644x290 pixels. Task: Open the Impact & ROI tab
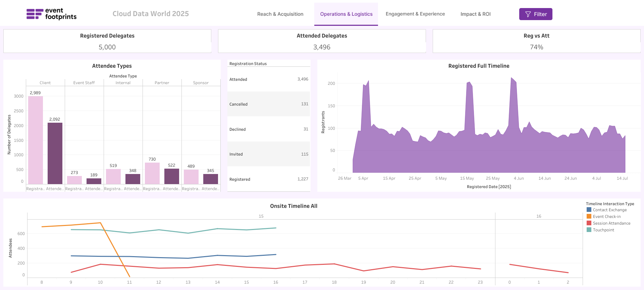(475, 14)
